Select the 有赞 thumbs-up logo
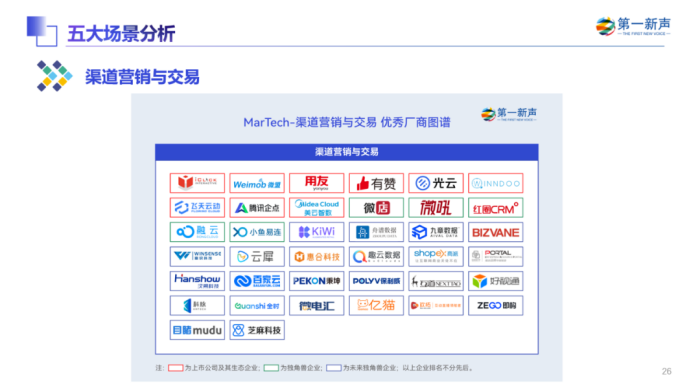Viewport: 700px width, 388px height. [376, 183]
